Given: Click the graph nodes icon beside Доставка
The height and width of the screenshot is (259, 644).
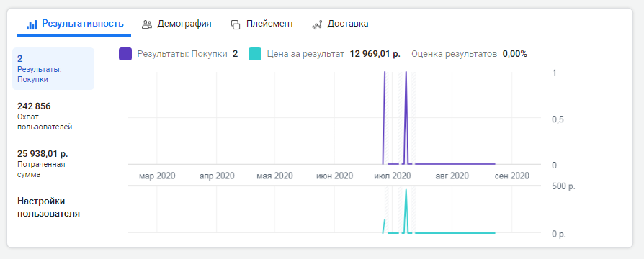Looking at the screenshot, I should coord(317,24).
